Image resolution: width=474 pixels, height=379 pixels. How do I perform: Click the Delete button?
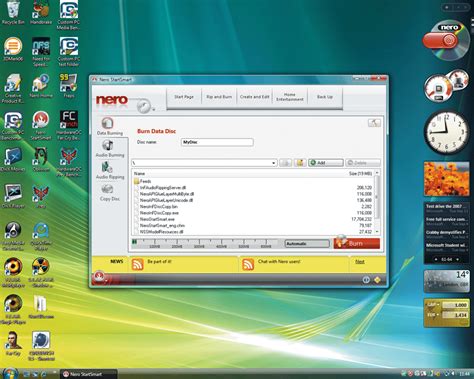point(363,163)
